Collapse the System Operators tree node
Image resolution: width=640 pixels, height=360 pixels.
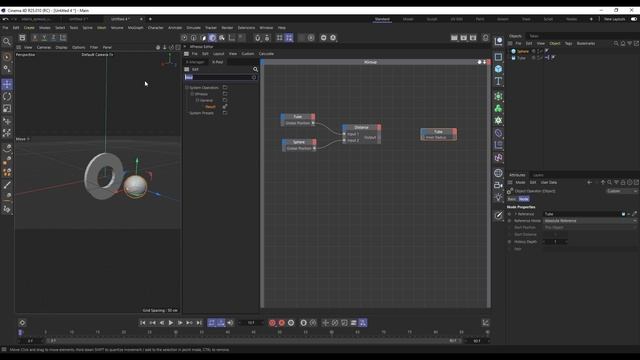187,87
